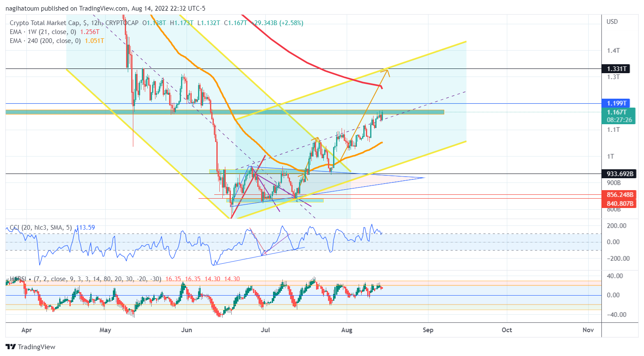Click the Jul label on time axis
644x356 pixels.
[x=265, y=330]
